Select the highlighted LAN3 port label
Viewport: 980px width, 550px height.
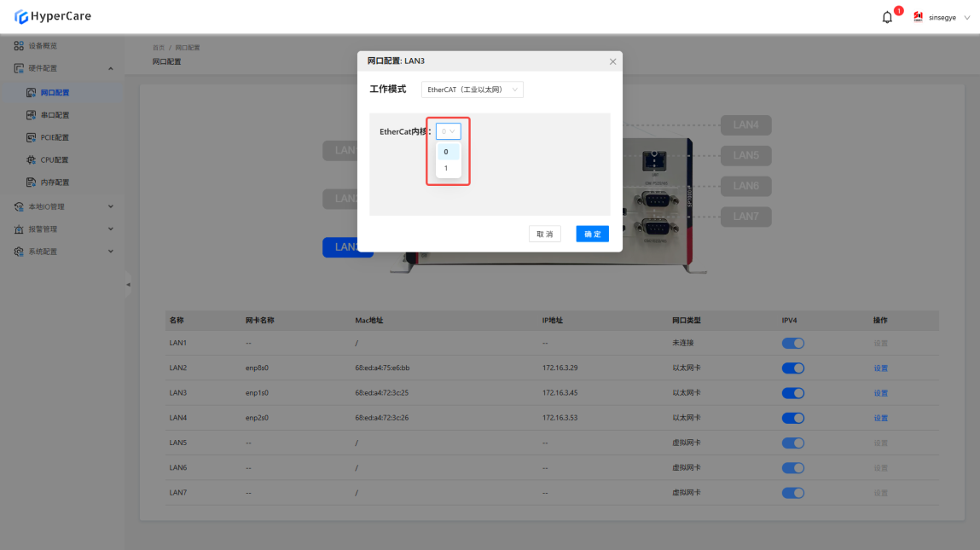[340, 247]
